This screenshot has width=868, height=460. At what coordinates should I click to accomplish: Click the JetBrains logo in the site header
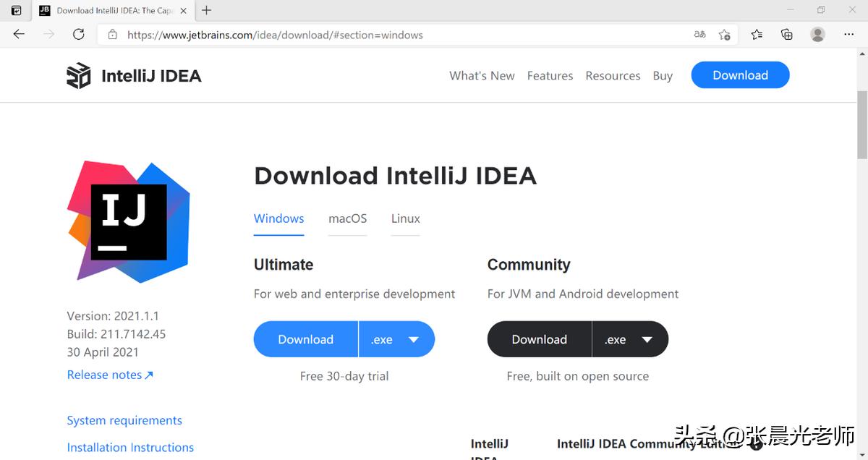coord(79,74)
